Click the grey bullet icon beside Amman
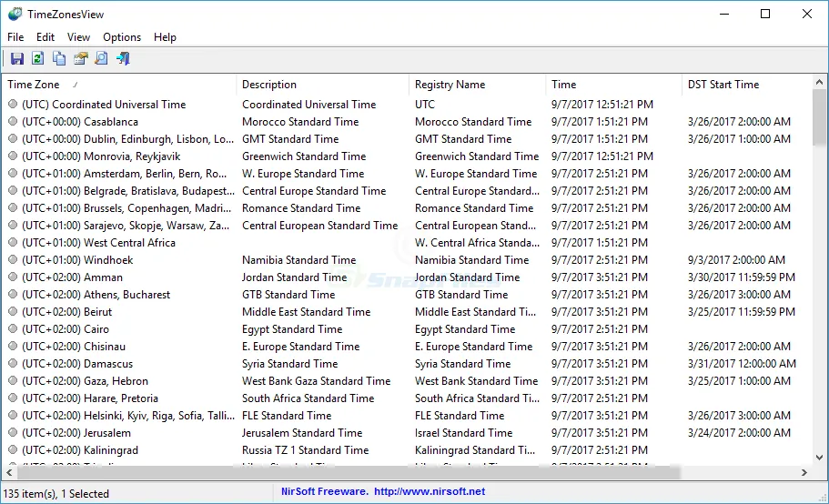 point(14,277)
